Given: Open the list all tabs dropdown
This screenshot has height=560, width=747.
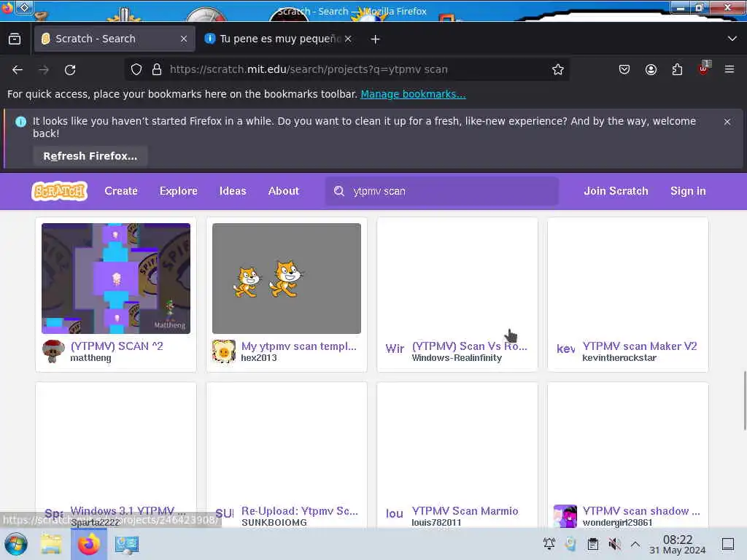Looking at the screenshot, I should 732,39.
